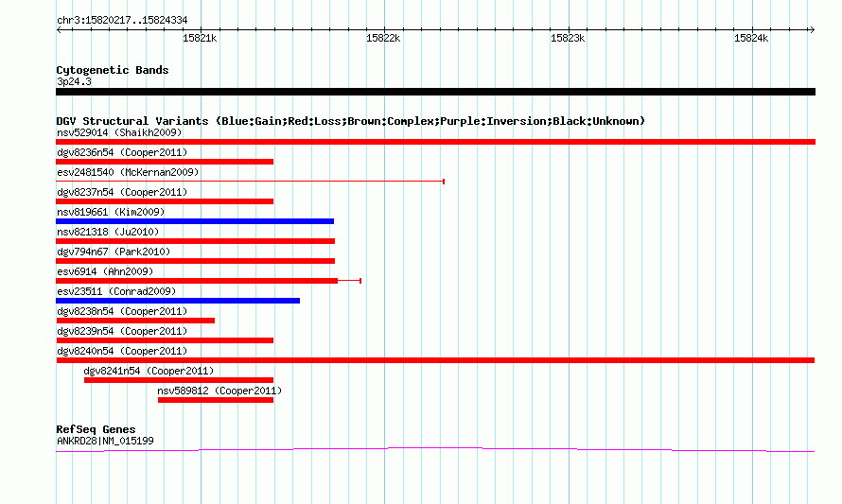The height and width of the screenshot is (504, 842).
Task: Click the red bar under dgv8237n54
Action: pos(165,201)
